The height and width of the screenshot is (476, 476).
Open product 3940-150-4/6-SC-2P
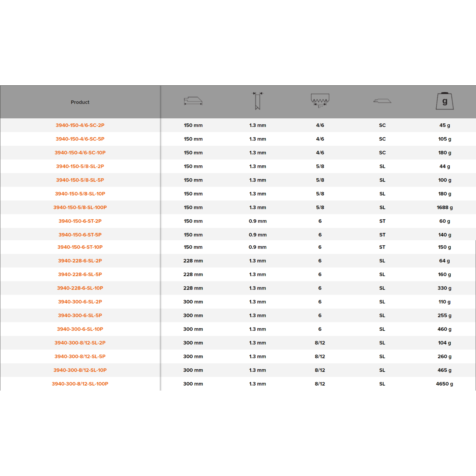click(x=80, y=125)
